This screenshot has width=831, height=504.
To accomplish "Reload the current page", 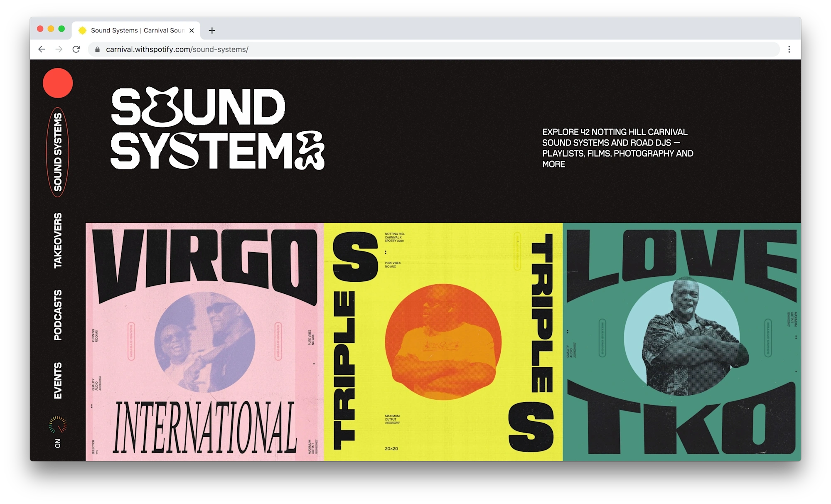I will point(76,49).
